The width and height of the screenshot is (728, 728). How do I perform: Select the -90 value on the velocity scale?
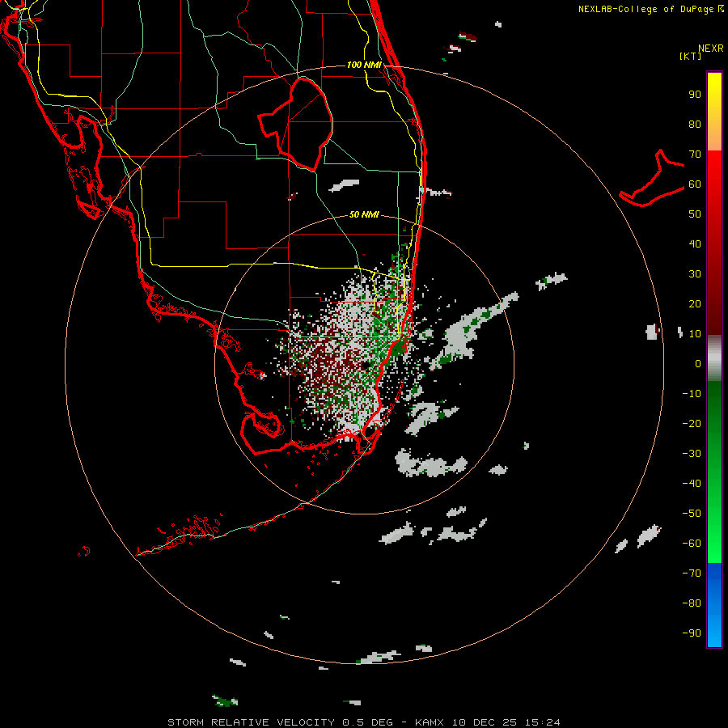point(692,633)
